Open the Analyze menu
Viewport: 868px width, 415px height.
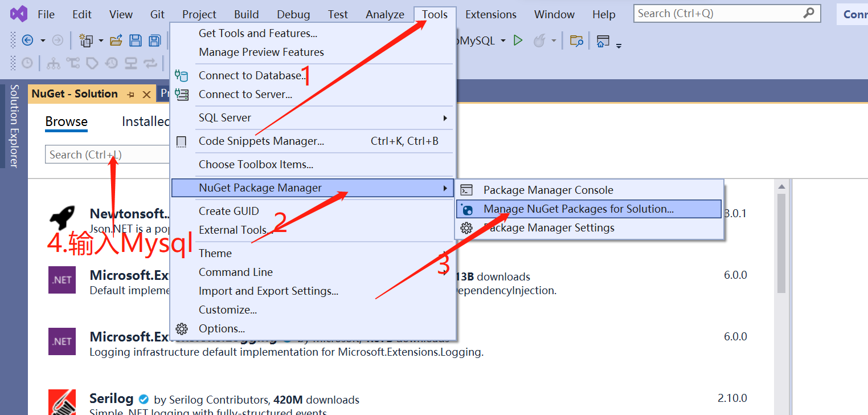click(x=385, y=14)
